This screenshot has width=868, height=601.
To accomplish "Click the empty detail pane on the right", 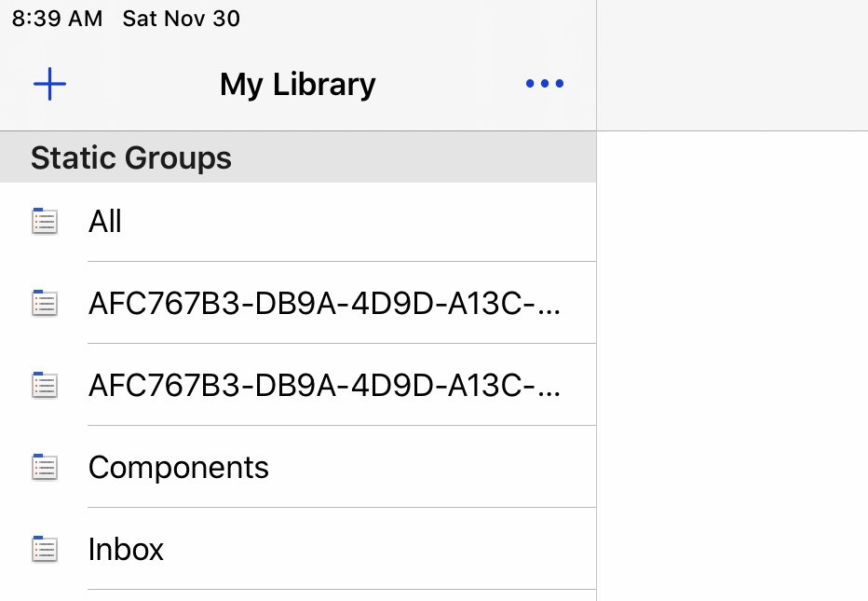I will (732, 365).
